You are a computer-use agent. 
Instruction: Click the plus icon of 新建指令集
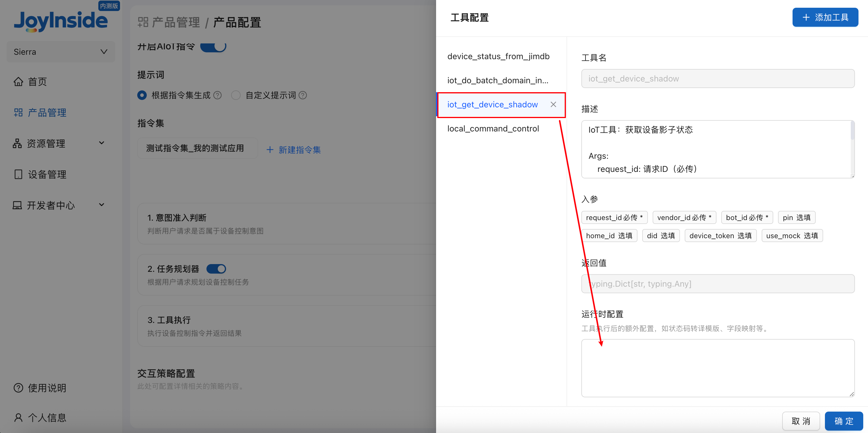pyautogui.click(x=270, y=150)
